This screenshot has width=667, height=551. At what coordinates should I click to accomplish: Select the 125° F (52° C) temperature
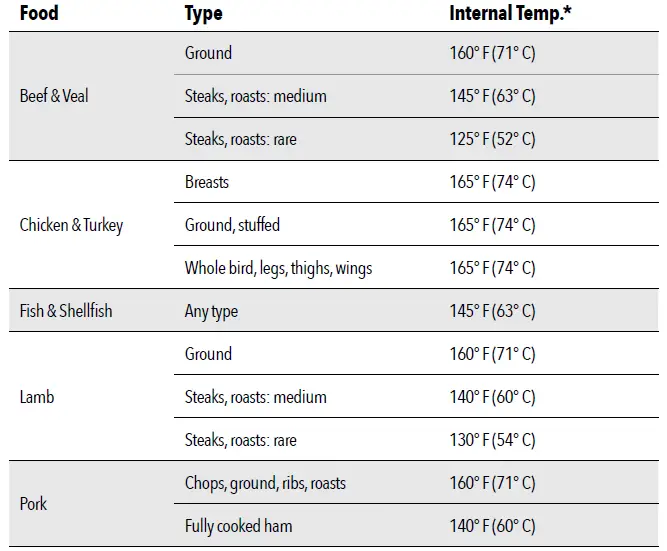[x=492, y=139]
